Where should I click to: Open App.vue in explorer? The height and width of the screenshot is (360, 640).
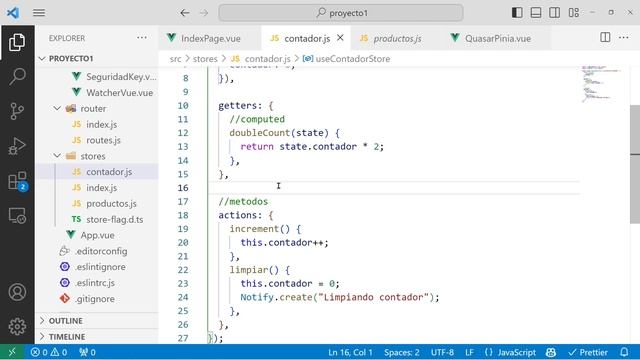point(97,235)
